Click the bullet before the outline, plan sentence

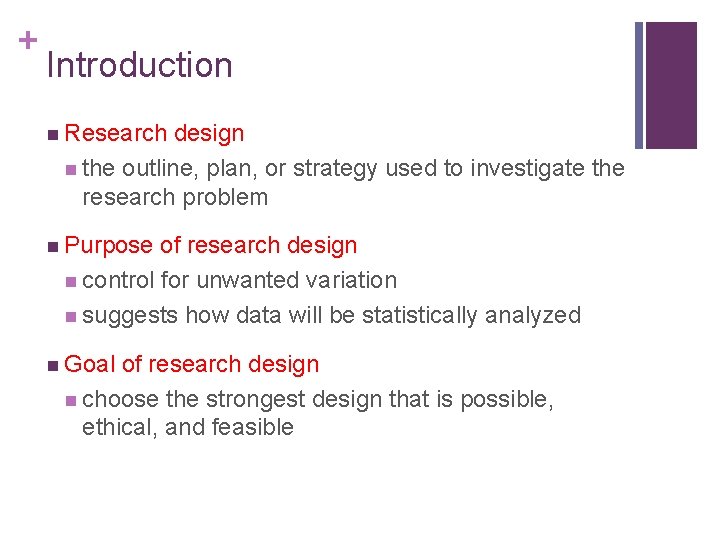tap(71, 170)
